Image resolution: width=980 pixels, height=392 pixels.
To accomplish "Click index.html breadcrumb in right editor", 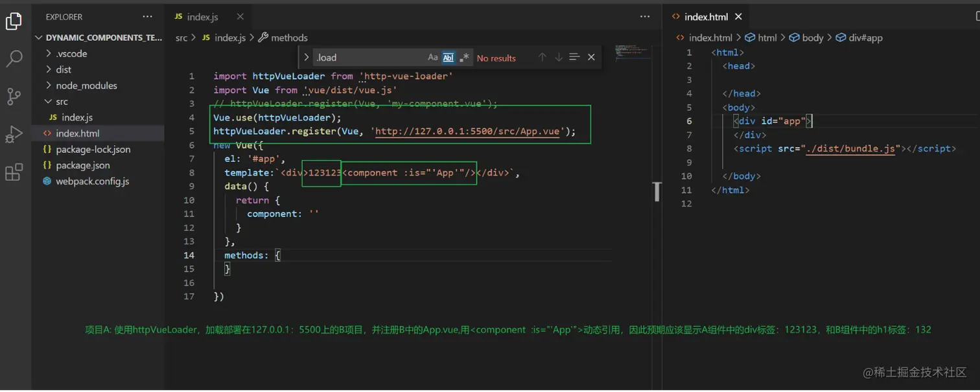I will [704, 38].
